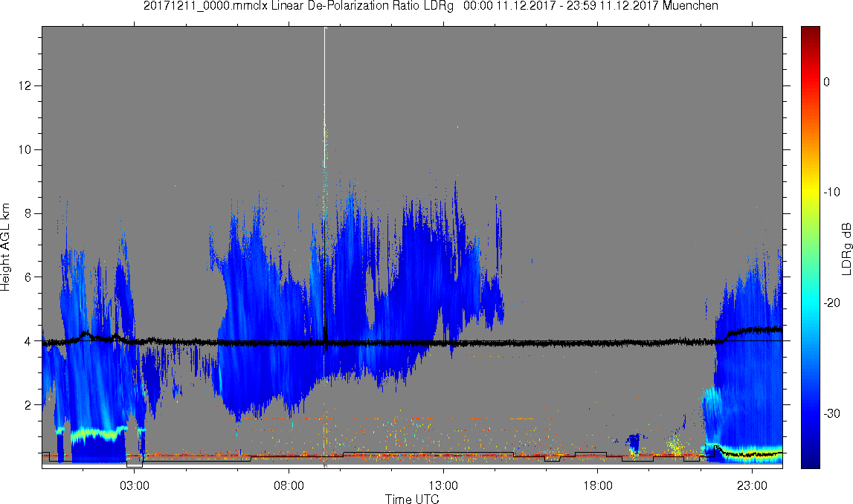The width and height of the screenshot is (853, 504).
Task: Click the dark blue bottom of colorbar
Action: 810,459
